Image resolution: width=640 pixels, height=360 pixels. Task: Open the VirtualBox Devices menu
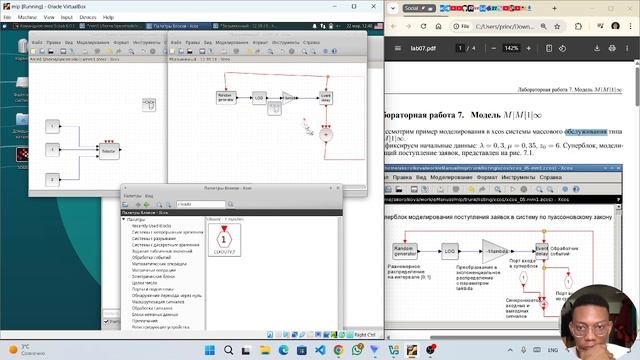(88, 18)
